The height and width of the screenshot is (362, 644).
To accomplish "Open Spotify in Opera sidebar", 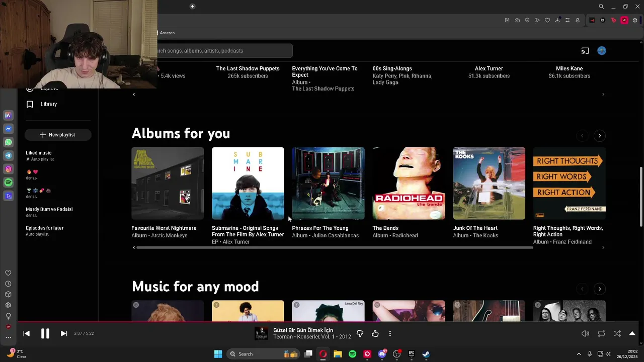I will 8,183.
